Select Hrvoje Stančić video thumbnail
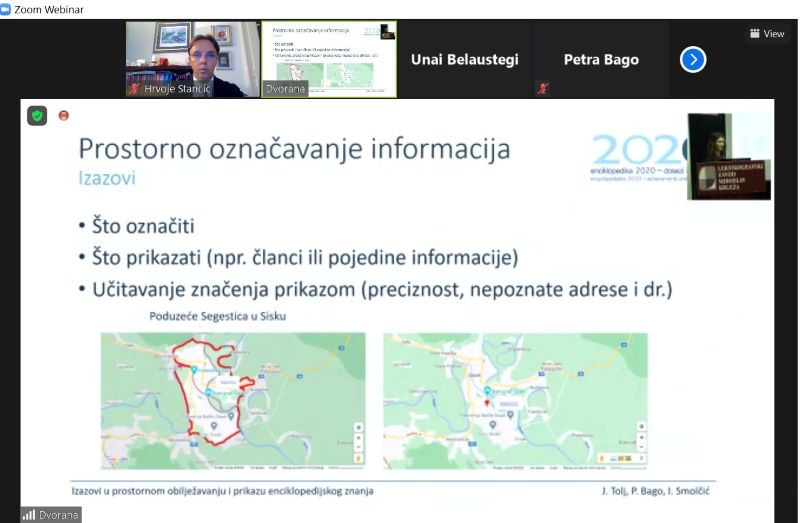The image size is (800, 523). pyautogui.click(x=192, y=58)
